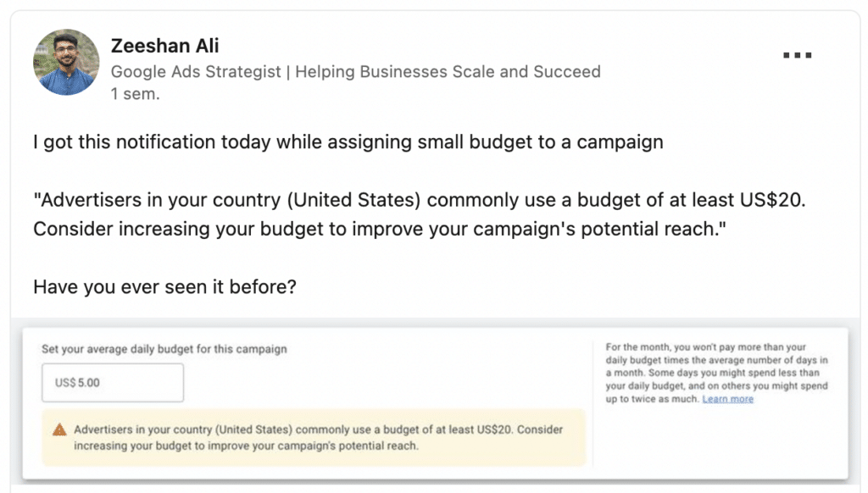Screen dimensions: 868x493
Task: Click the 'I got this notification today' line
Action: pyautogui.click(x=348, y=141)
